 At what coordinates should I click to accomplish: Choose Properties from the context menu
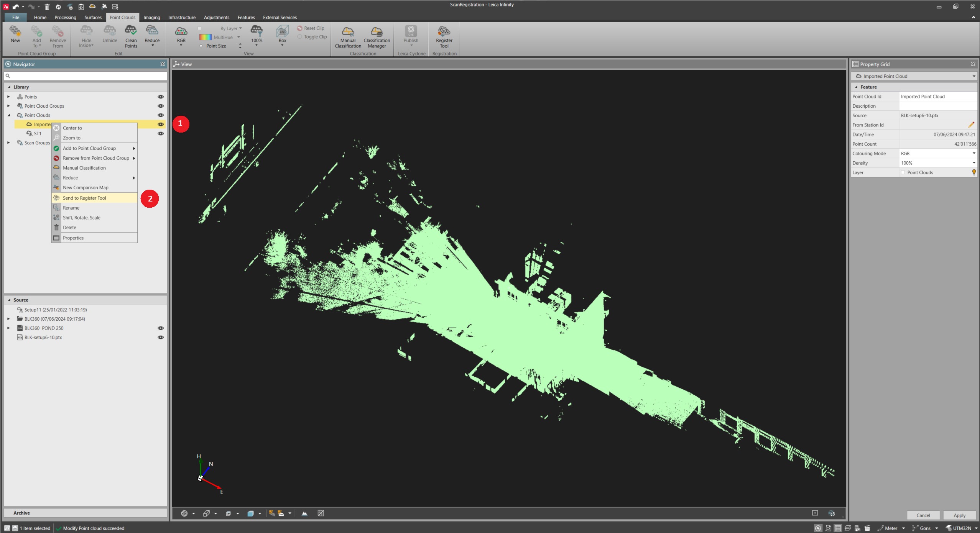click(x=94, y=238)
